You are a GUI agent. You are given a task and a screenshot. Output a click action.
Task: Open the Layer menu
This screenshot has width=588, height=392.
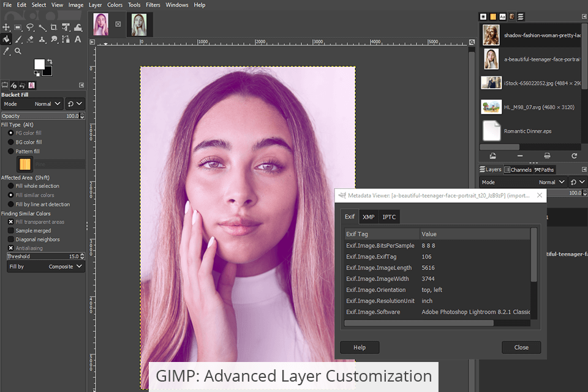point(96,5)
